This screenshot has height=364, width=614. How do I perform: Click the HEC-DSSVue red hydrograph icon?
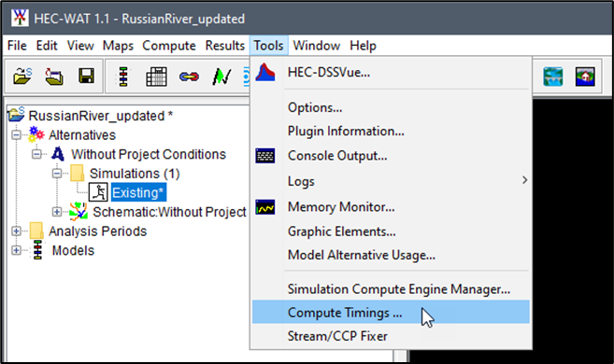[x=265, y=72]
